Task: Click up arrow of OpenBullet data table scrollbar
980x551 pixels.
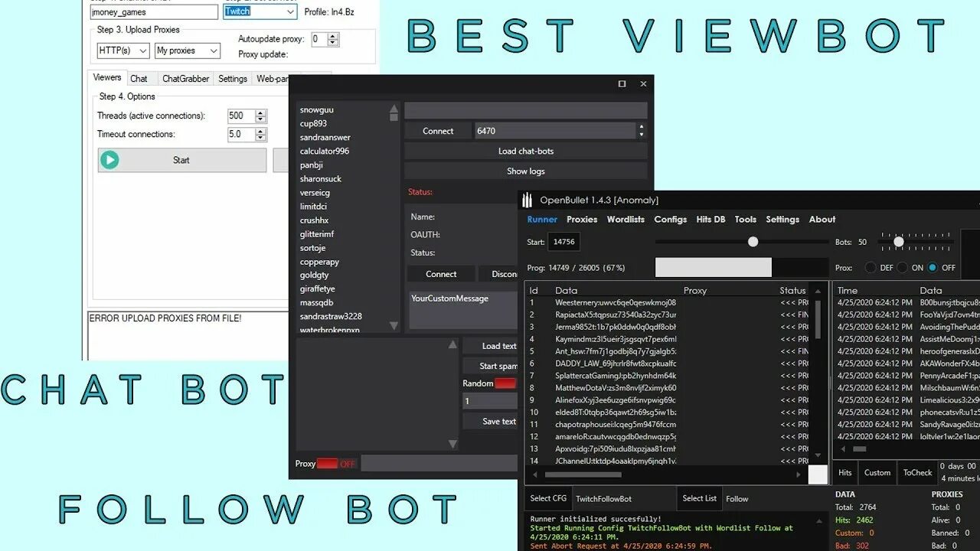Action: [x=818, y=291]
